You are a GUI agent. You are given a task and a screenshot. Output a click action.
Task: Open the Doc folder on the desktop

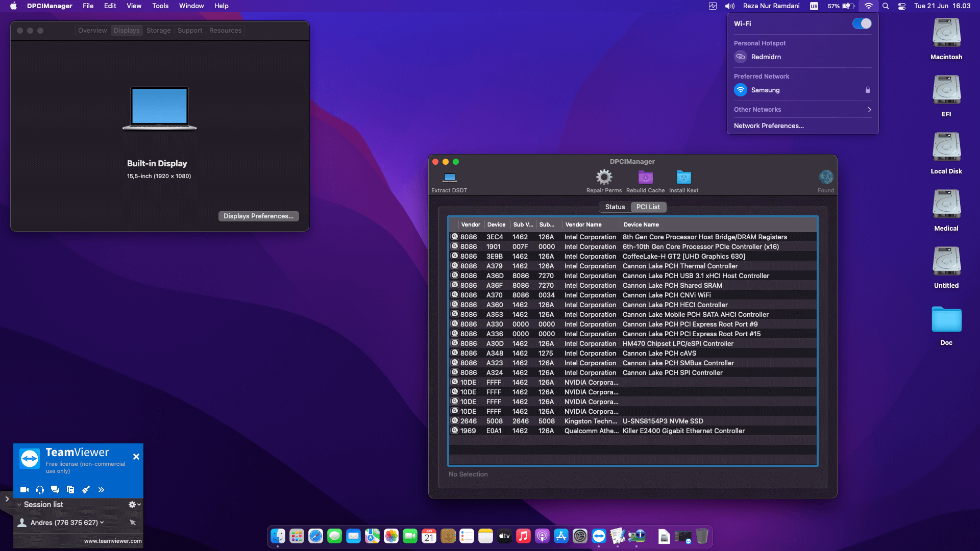(946, 320)
